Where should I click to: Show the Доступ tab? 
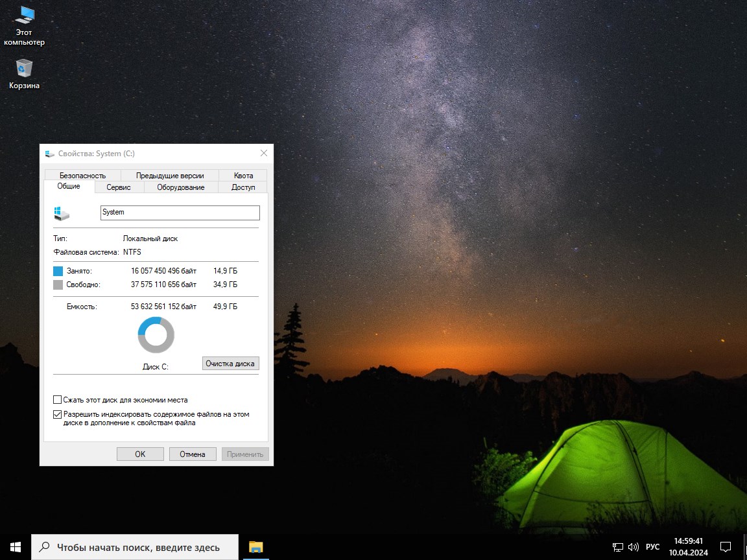tap(243, 187)
